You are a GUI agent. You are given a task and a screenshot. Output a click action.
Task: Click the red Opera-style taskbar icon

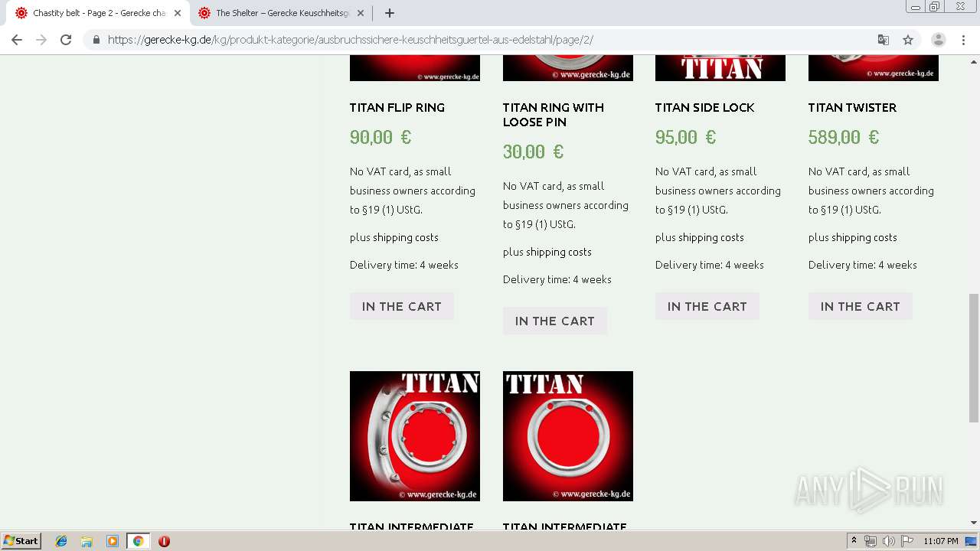(164, 541)
